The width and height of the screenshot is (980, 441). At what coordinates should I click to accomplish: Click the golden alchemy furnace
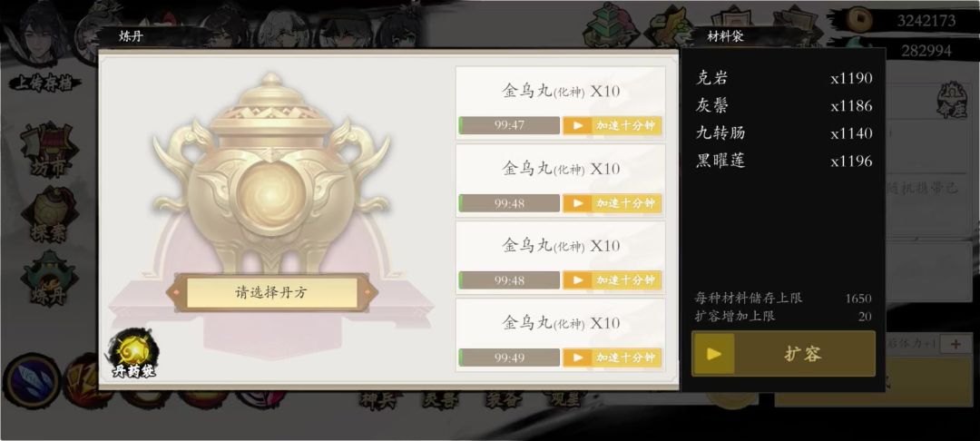point(270,173)
